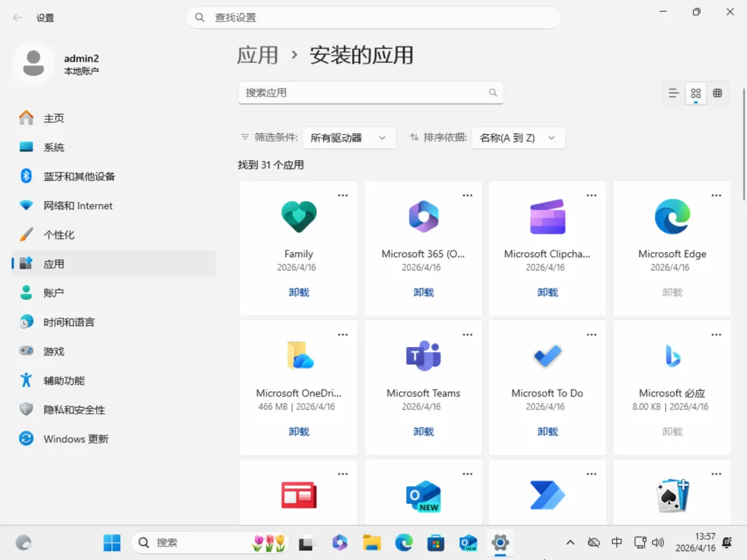The width and height of the screenshot is (747, 560).
Task: Click the search magnifier in 搜索应用 box
Action: (x=492, y=93)
